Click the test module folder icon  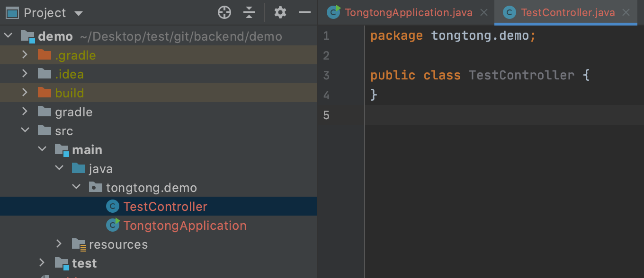(62, 263)
